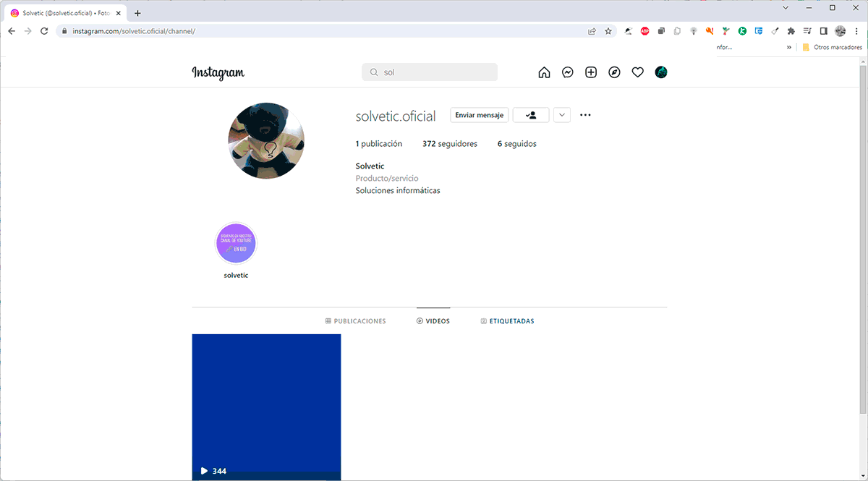
Task: Open the 6 seguidos list
Action: pyautogui.click(x=517, y=144)
